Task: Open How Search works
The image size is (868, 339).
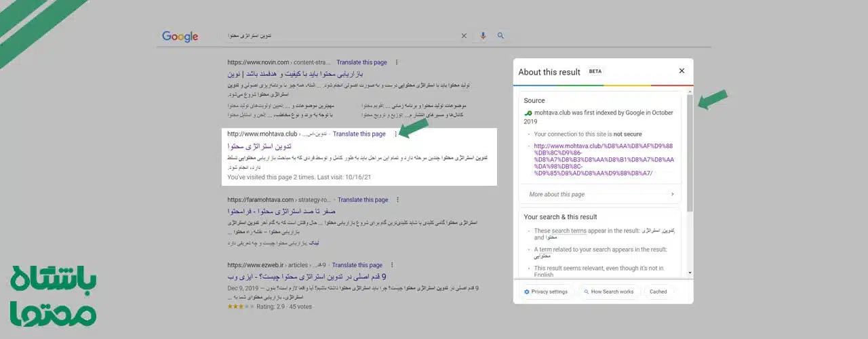Action: tap(608, 292)
